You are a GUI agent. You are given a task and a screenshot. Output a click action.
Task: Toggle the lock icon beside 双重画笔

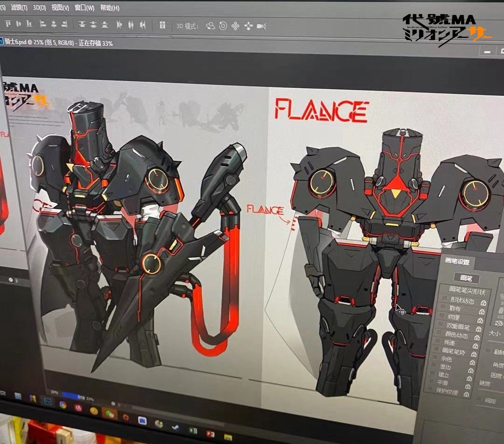point(478,329)
